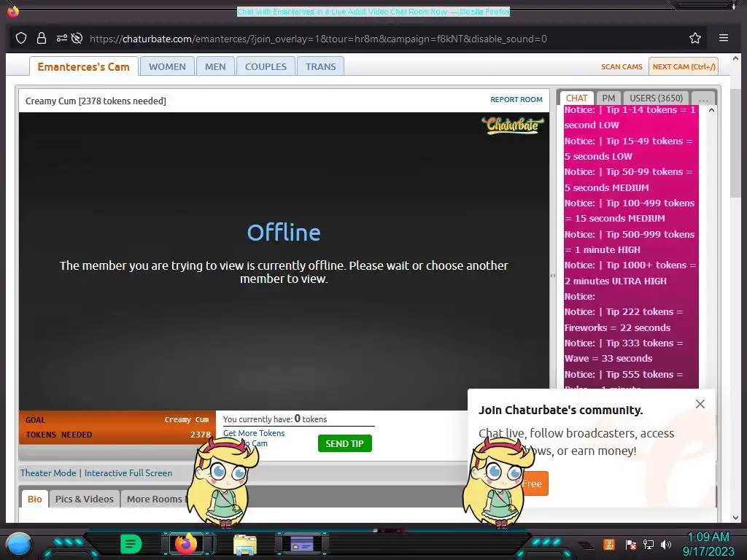Switch to the TRANS tab
747x560 pixels.
point(321,66)
